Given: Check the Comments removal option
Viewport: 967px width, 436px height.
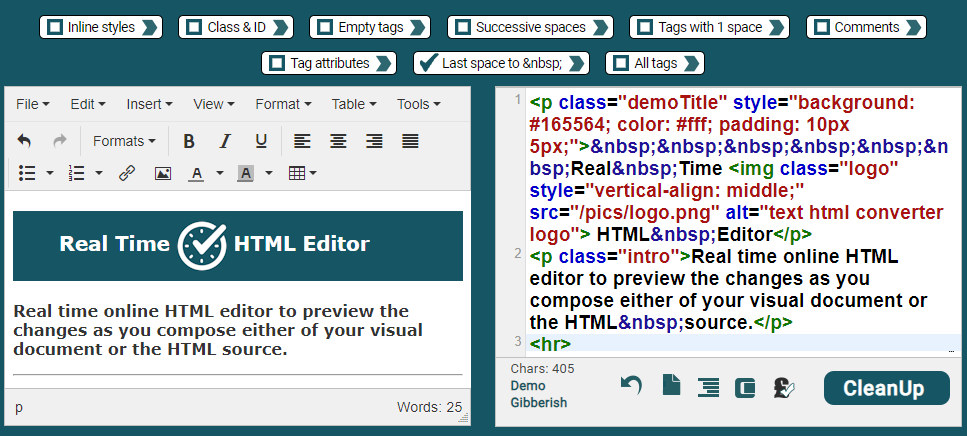Looking at the screenshot, I should coord(822,27).
